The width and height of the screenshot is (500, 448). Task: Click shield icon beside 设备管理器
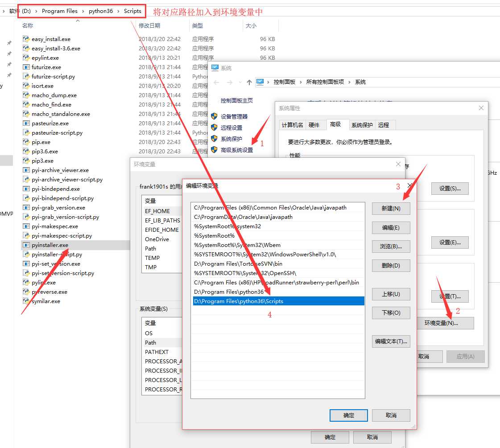tap(214, 116)
